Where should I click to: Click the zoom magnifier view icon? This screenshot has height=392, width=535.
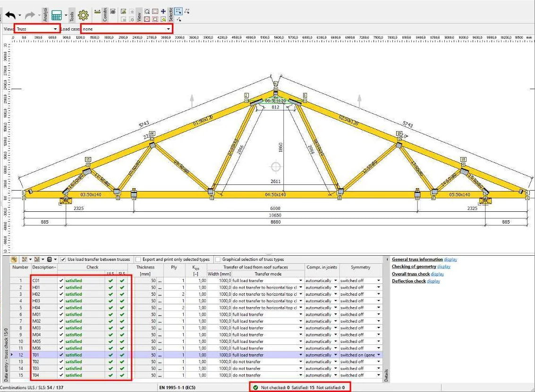point(147,12)
